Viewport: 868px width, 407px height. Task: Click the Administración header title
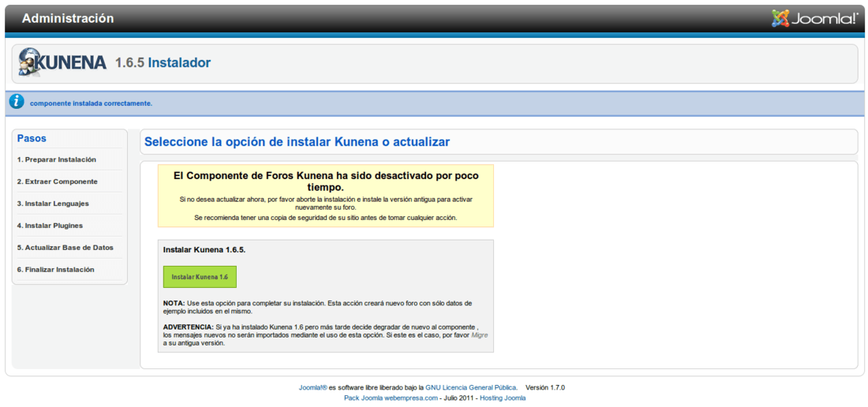click(x=68, y=18)
